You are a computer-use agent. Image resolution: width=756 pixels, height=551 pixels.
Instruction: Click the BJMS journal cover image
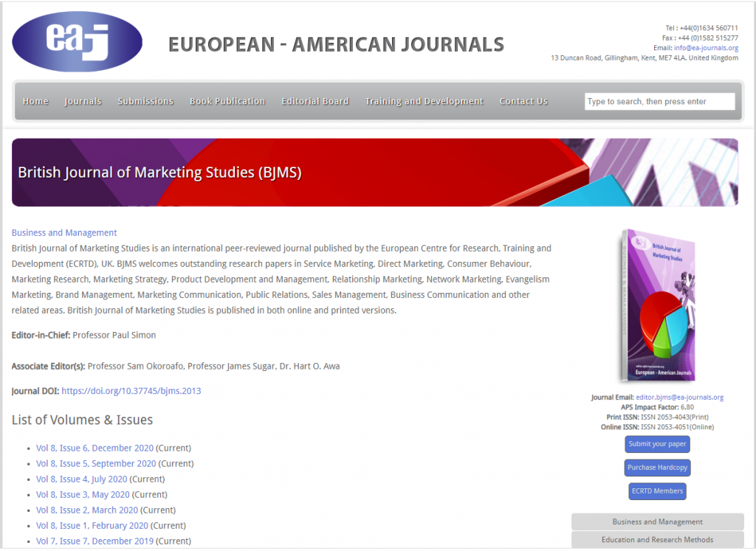pyautogui.click(x=658, y=306)
